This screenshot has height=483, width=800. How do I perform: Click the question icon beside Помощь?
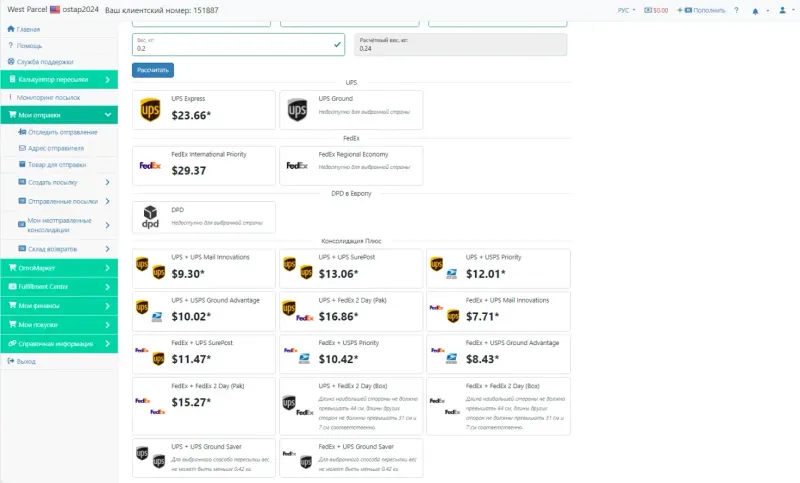pos(11,45)
